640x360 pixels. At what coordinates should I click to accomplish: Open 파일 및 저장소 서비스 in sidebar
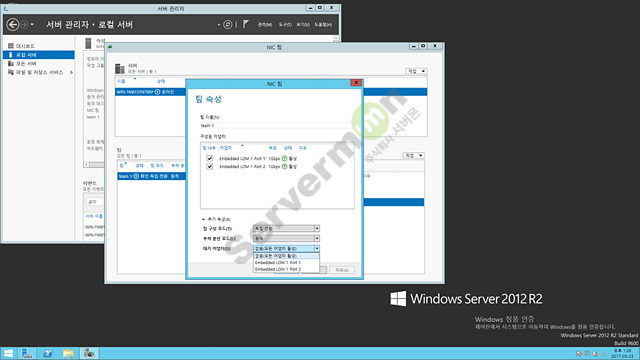(x=39, y=72)
